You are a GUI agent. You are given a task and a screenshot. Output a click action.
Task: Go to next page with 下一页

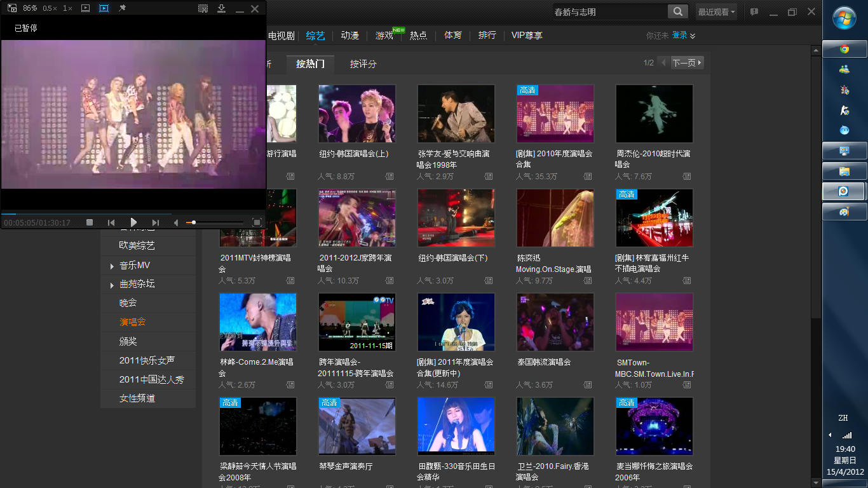[688, 63]
